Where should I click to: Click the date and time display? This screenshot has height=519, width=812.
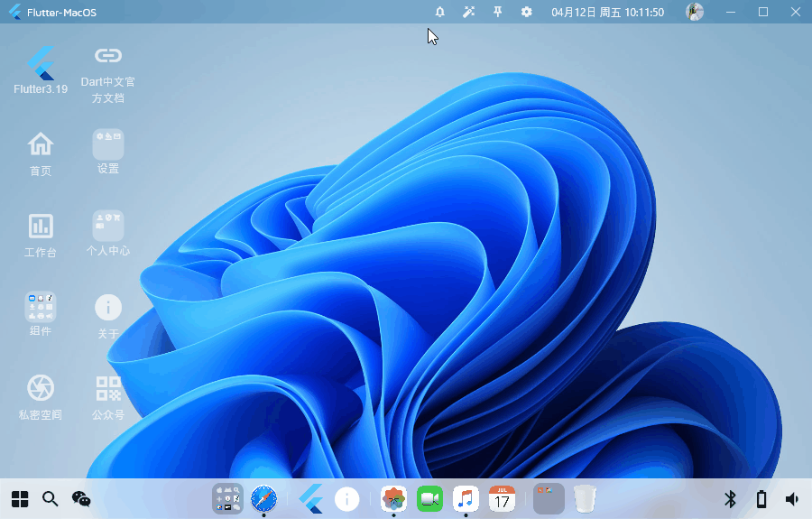607,13
